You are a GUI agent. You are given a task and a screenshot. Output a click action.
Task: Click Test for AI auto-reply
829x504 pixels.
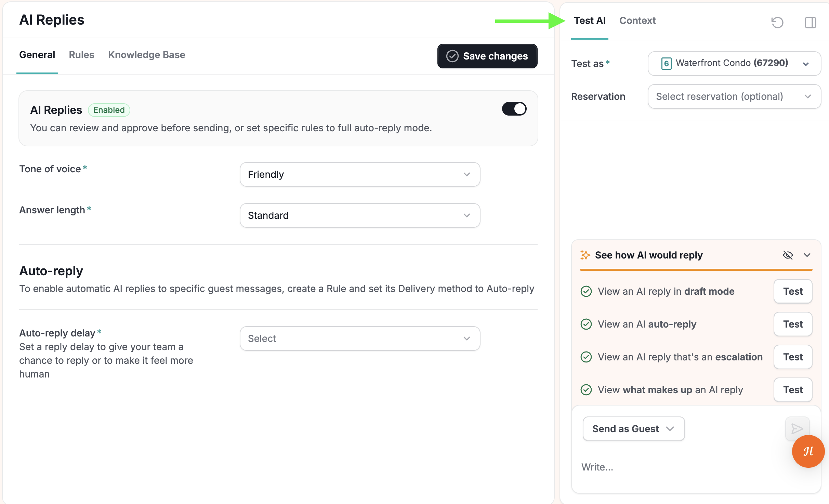tap(793, 324)
